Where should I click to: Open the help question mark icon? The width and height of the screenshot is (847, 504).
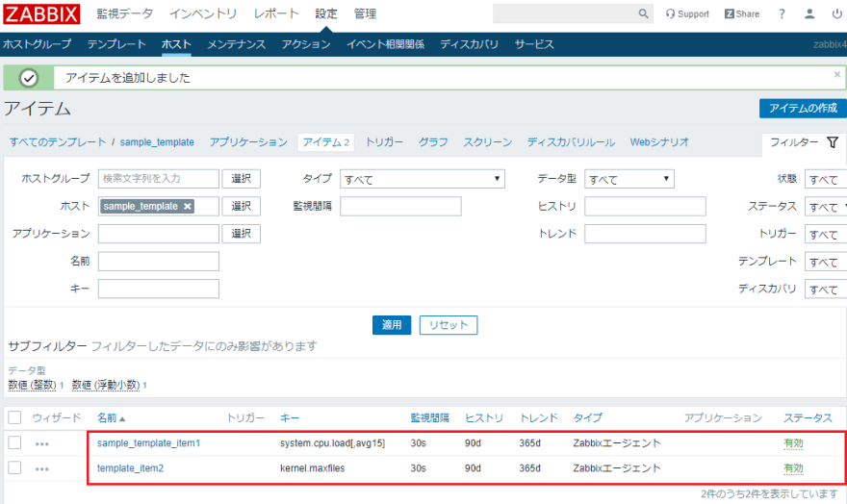click(782, 14)
